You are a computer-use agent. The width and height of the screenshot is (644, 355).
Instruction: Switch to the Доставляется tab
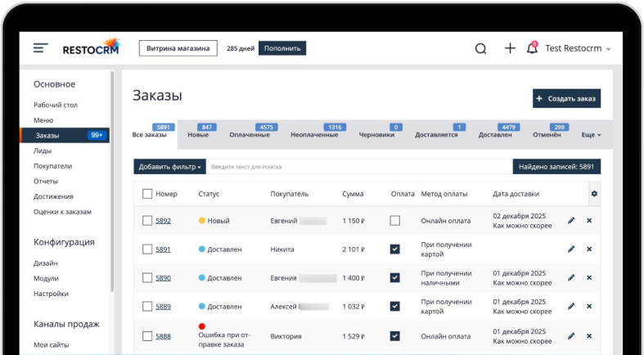pos(436,135)
